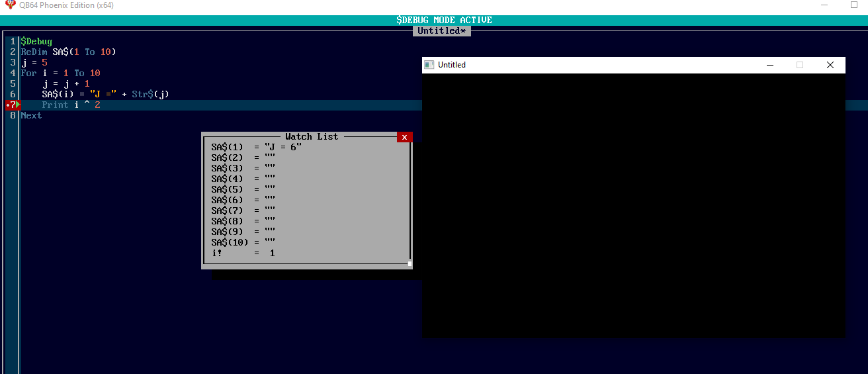The height and width of the screenshot is (374, 868).
Task: Click line number 8 in the gutter
Action: [13, 116]
